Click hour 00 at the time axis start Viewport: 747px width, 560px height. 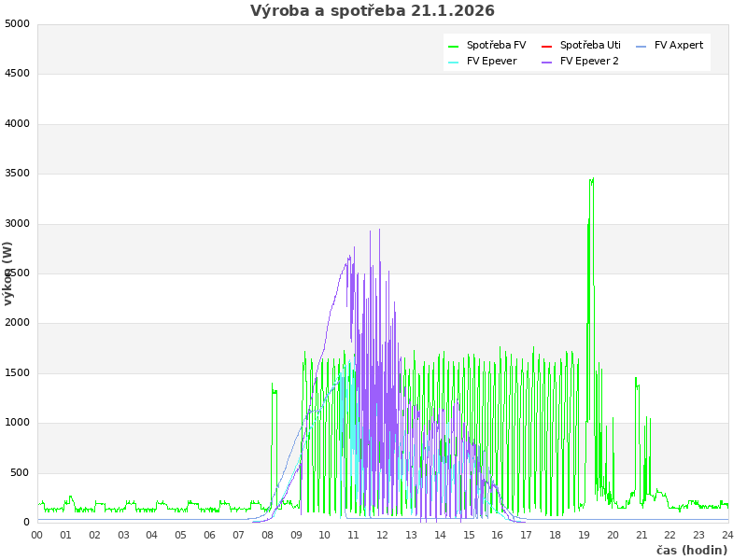37,535
